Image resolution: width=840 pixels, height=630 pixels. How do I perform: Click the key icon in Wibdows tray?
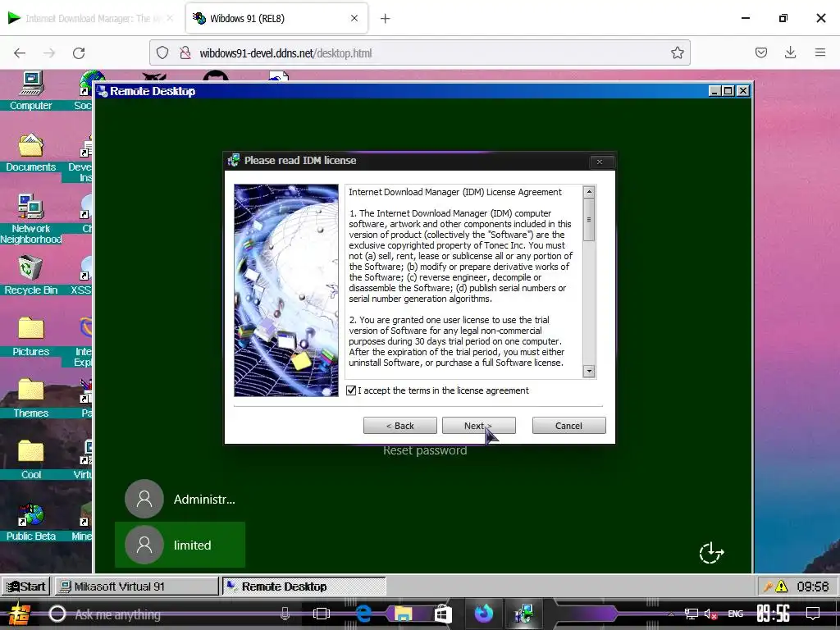[768, 587]
